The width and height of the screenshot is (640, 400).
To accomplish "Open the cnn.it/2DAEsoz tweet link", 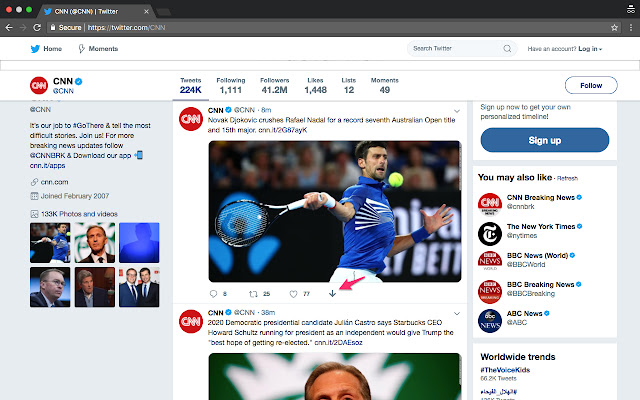I will (x=338, y=342).
